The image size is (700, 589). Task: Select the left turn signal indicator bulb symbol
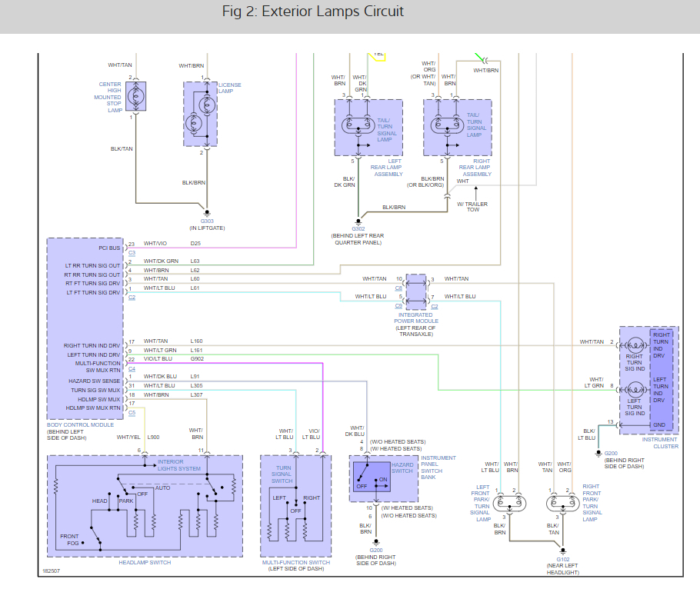pos(635,390)
